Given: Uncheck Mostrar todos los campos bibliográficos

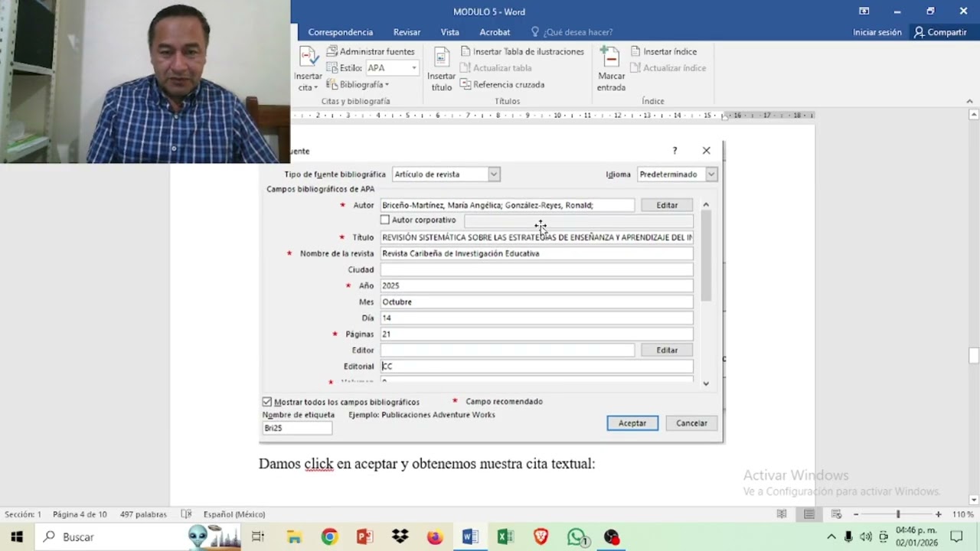Looking at the screenshot, I should (x=267, y=402).
